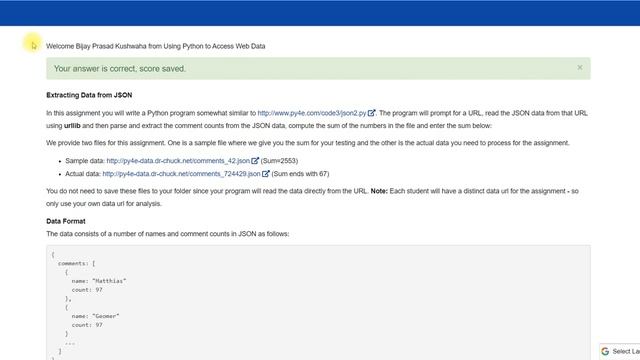The image size is (640, 360).
Task: Click 'Your answer is correct, score saved.' message
Action: pyautogui.click(x=120, y=69)
